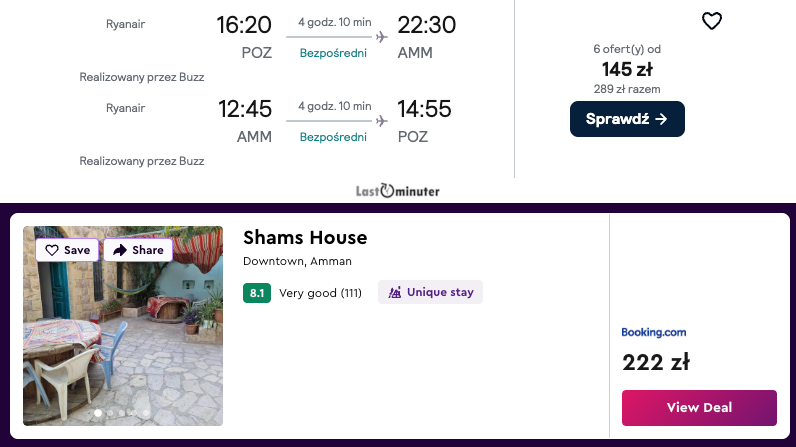796x447 pixels.
Task: Click the Lastminuter logo
Action: (x=397, y=190)
